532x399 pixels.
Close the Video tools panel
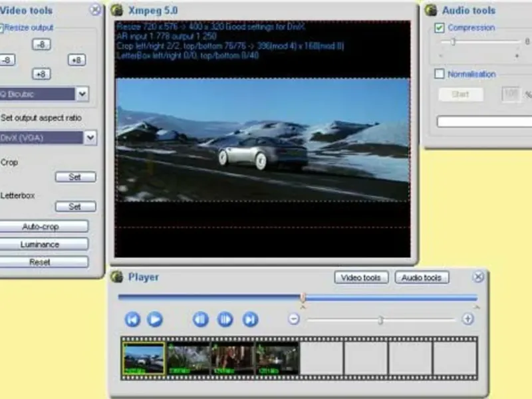(95, 10)
